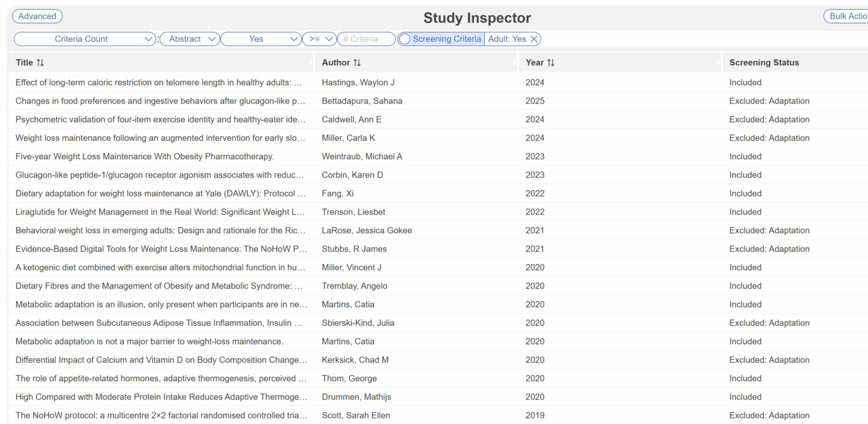Click Included status for Thom, George study
Viewport: 868px width, 424px height.
click(745, 378)
